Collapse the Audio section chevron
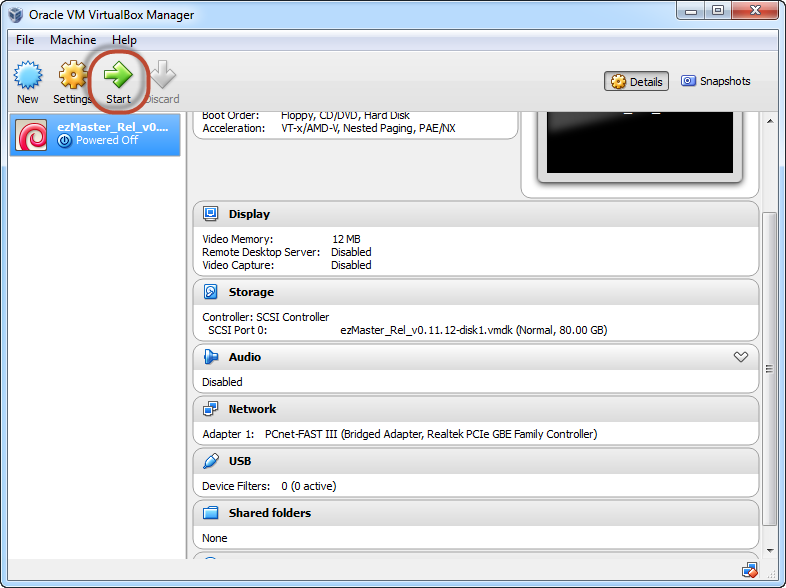 pos(741,357)
